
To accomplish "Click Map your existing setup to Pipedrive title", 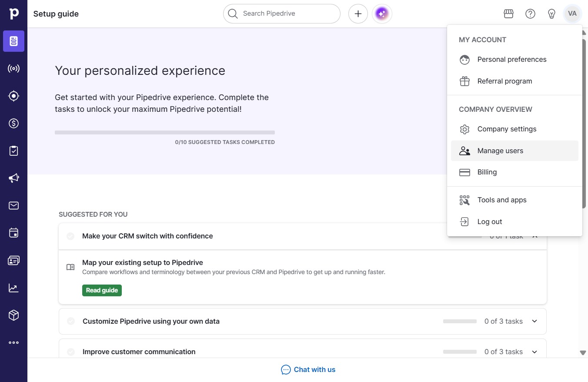I will [x=143, y=262].
